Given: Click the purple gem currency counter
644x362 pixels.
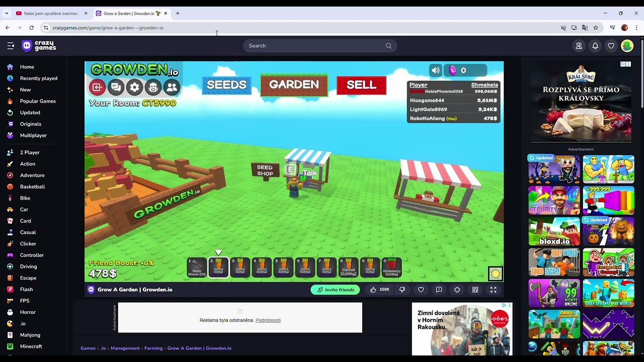Looking at the screenshot, I should pyautogui.click(x=466, y=70).
